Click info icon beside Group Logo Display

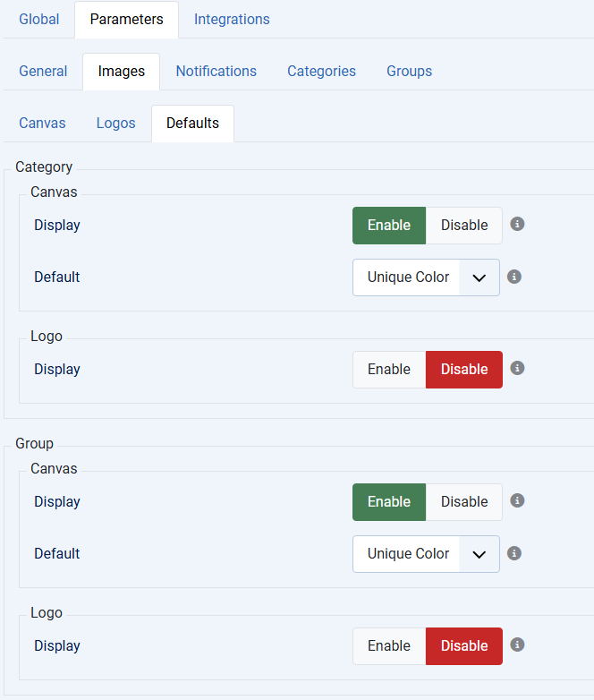(x=517, y=645)
